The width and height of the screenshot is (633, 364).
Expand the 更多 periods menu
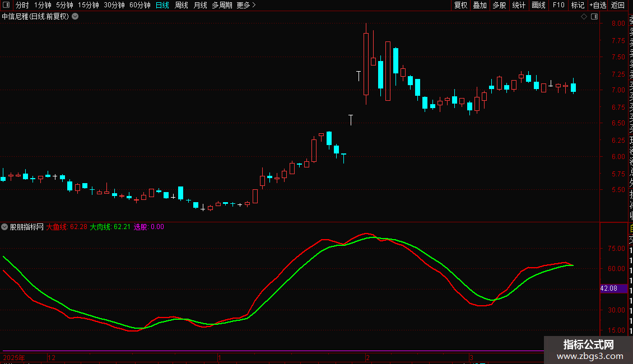coord(246,5)
